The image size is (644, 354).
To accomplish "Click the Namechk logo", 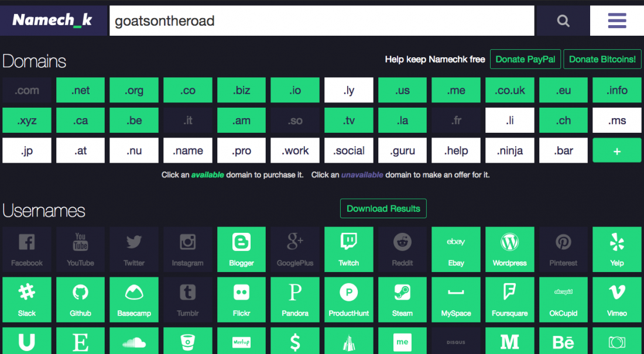I will pos(53,20).
